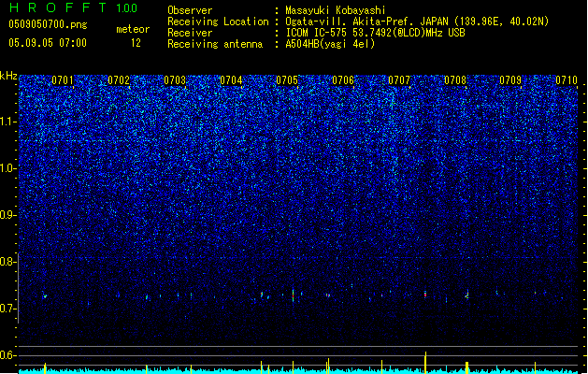Click the 'Observer' field label
The width and height of the screenshot is (588, 374).
[x=190, y=10]
